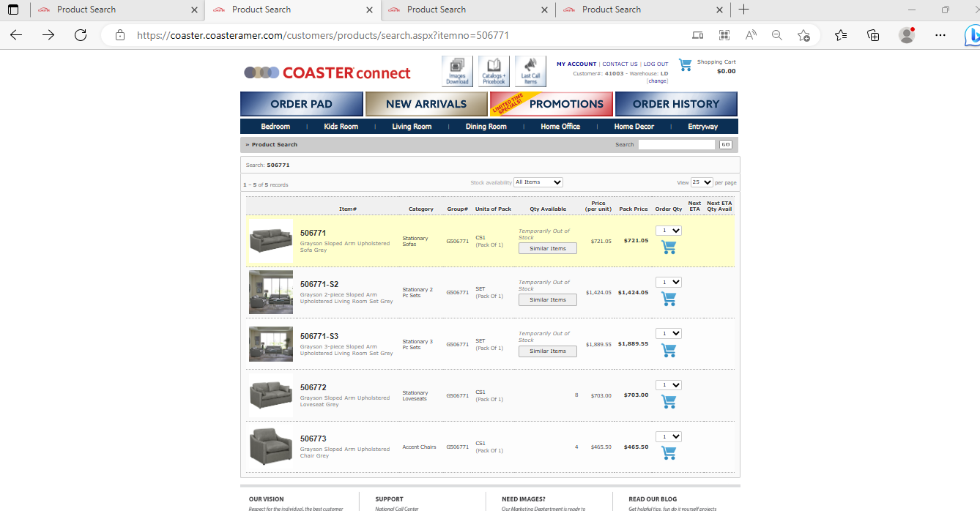
Task: Select the Home Office menu item
Action: point(560,127)
